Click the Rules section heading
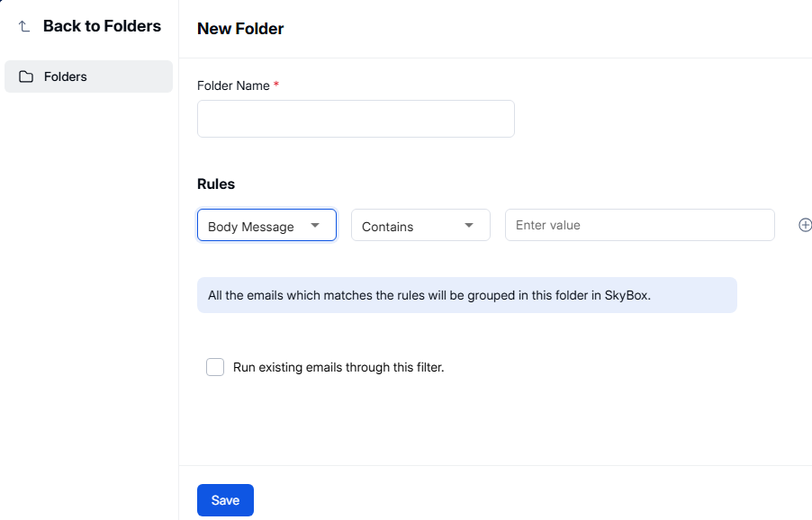 [216, 184]
